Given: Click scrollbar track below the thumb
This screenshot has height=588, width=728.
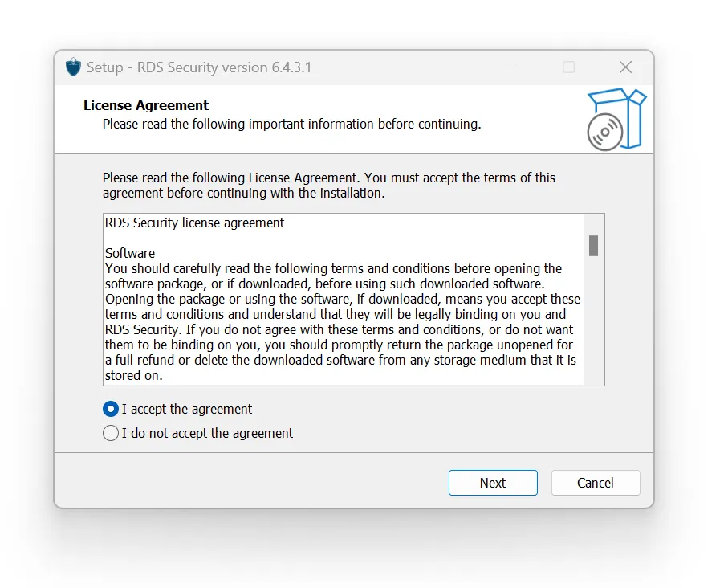Looking at the screenshot, I should click(593, 321).
